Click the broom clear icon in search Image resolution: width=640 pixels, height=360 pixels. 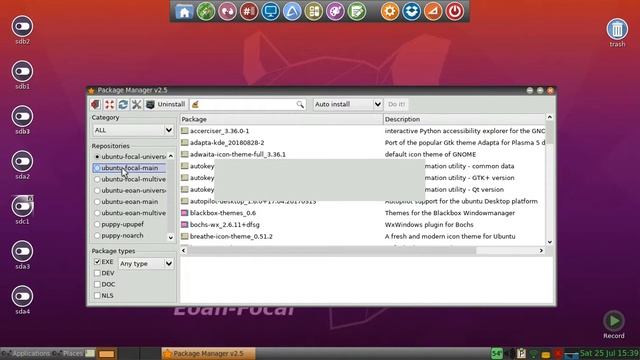point(196,104)
